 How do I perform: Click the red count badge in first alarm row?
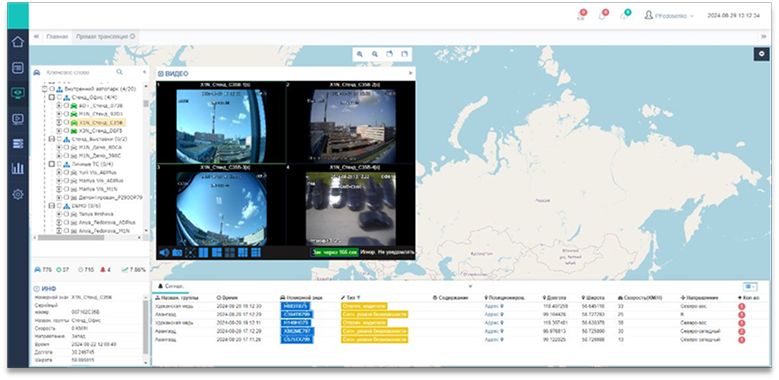[x=742, y=306]
